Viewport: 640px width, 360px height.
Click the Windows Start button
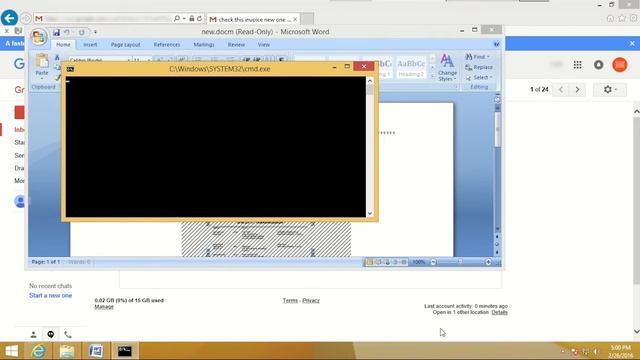tap(11, 351)
